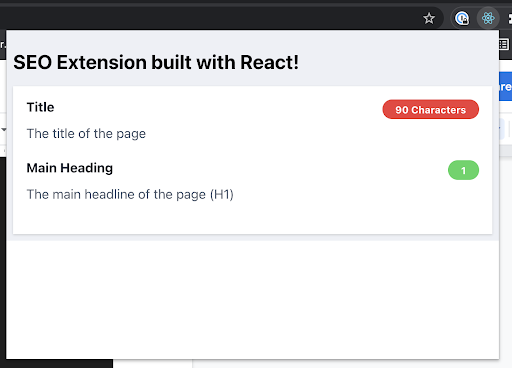512x368 pixels.
Task: Open the blue circle lock extension
Action: (462, 18)
